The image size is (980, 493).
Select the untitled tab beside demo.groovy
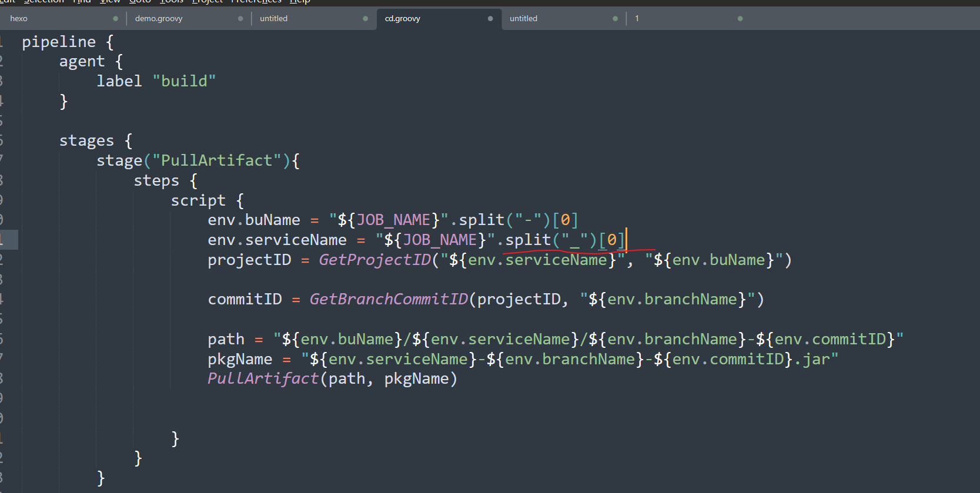click(274, 18)
